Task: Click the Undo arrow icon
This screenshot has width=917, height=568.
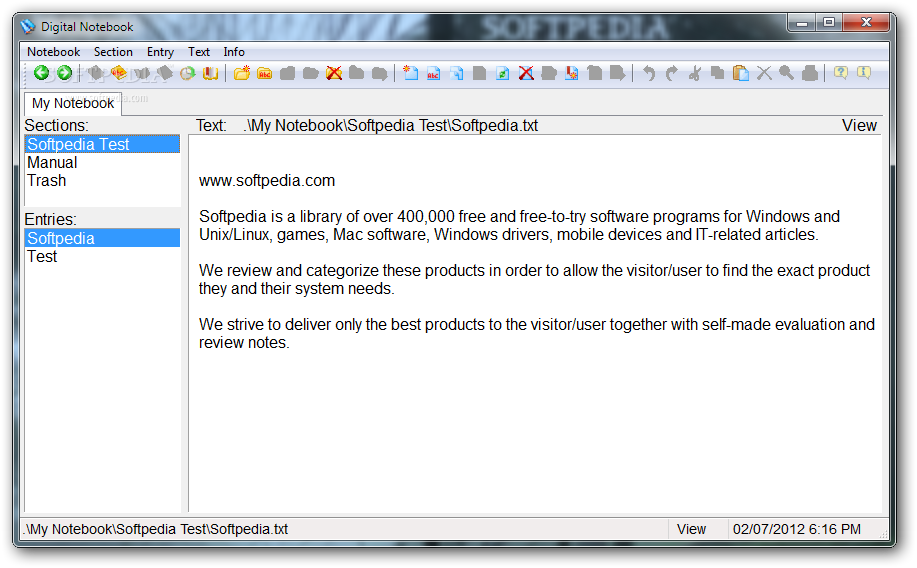Action: click(x=649, y=73)
